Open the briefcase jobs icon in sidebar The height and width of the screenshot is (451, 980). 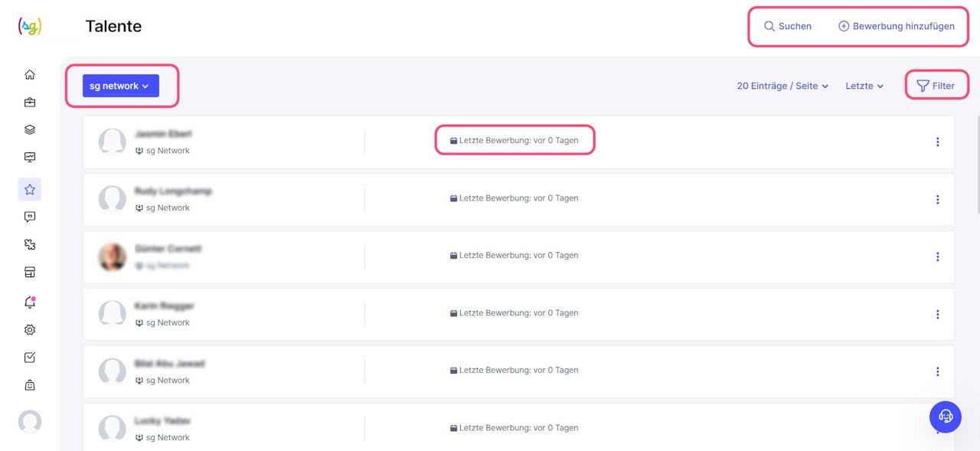coord(30,103)
